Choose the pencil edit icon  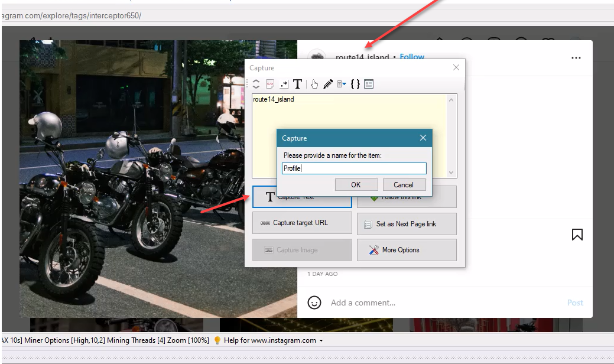pyautogui.click(x=328, y=84)
